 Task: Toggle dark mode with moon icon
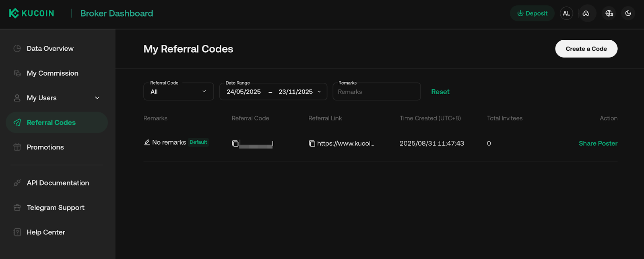pos(628,13)
